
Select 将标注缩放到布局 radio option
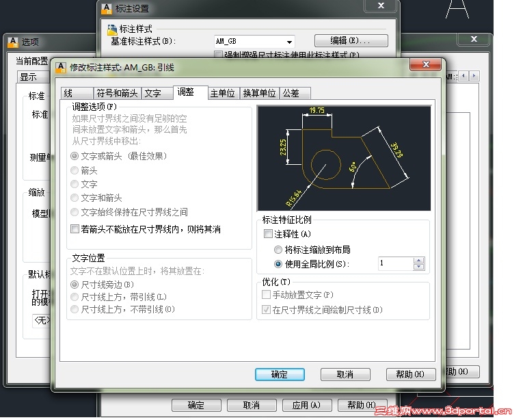(278, 250)
